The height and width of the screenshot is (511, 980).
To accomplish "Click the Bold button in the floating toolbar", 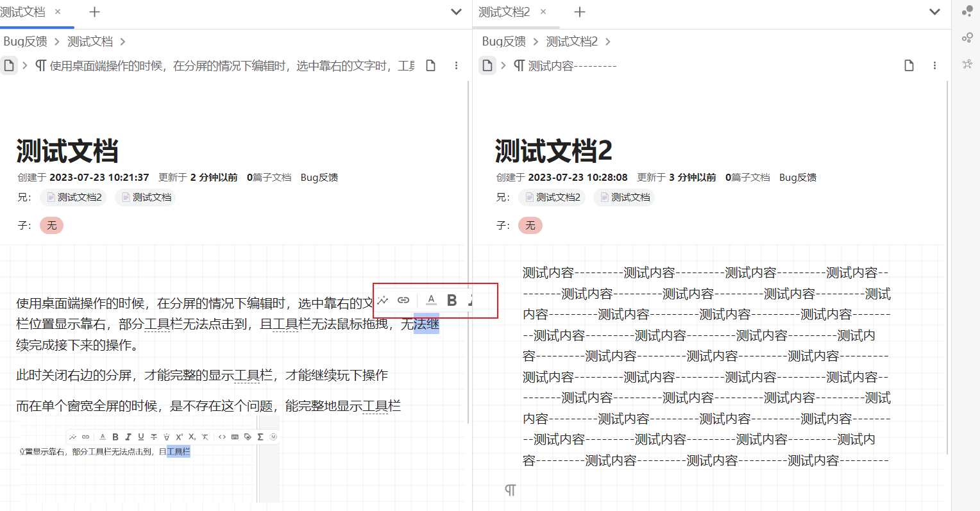I will pyautogui.click(x=452, y=300).
